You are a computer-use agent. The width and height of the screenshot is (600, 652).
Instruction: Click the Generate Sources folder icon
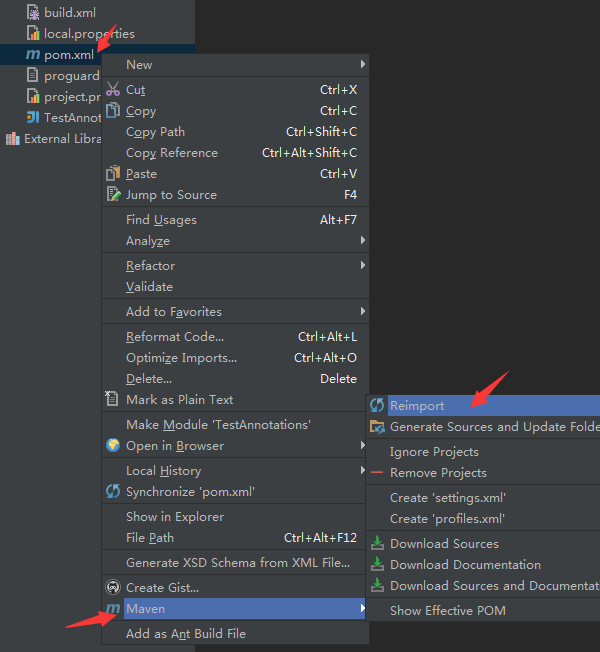377,427
